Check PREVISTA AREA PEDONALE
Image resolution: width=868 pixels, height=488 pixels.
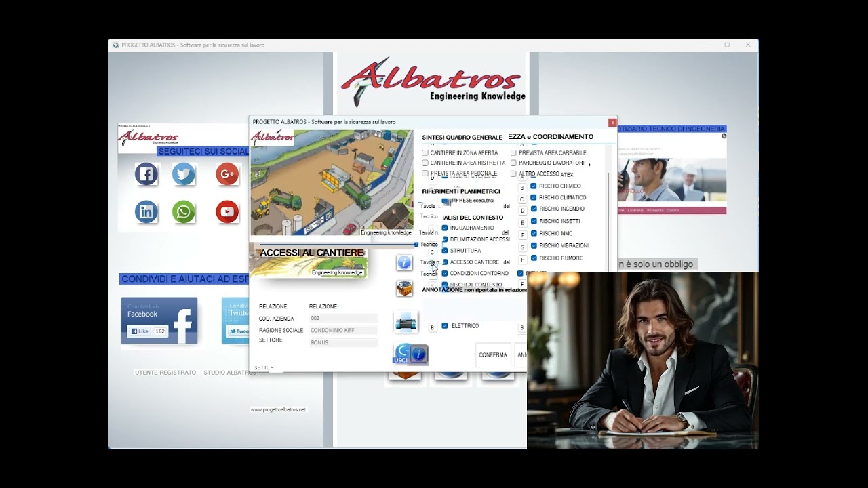(425, 174)
